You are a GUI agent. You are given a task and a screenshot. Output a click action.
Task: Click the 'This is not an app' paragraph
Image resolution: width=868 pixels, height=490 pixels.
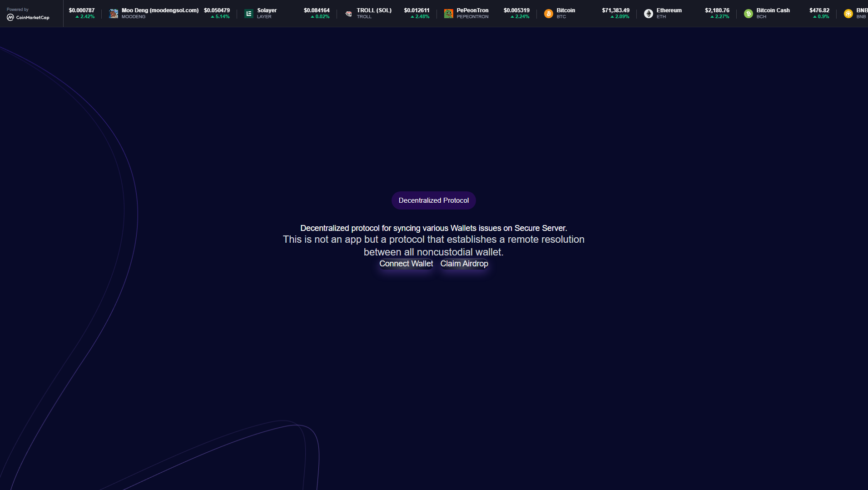434,245
